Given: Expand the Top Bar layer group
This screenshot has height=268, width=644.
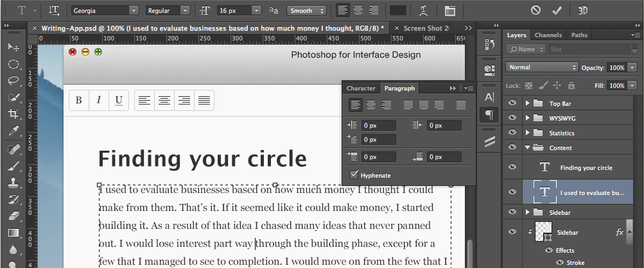Looking at the screenshot, I should click(527, 103).
